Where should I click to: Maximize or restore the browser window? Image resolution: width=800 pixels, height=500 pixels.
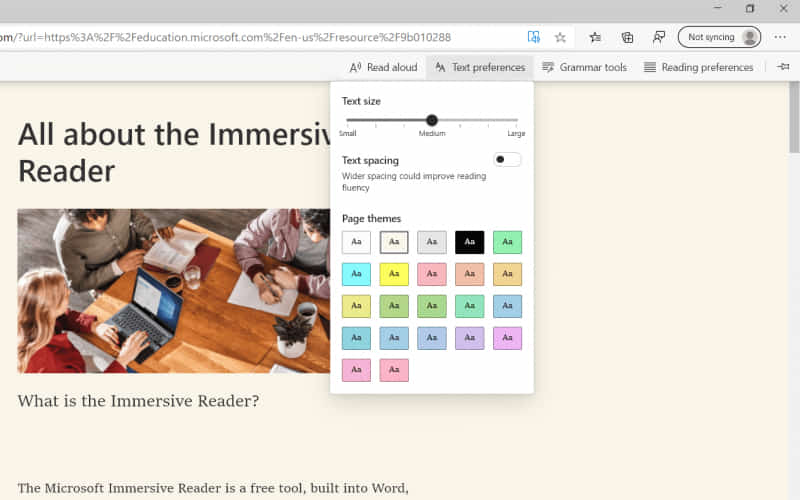tap(749, 9)
